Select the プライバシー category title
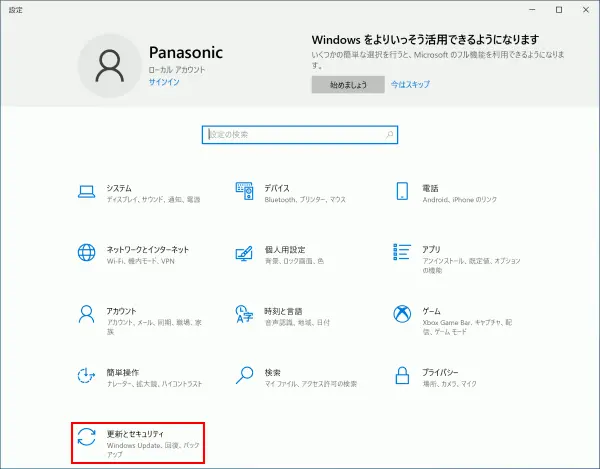Screen dimensions: 600x469 point(440,372)
